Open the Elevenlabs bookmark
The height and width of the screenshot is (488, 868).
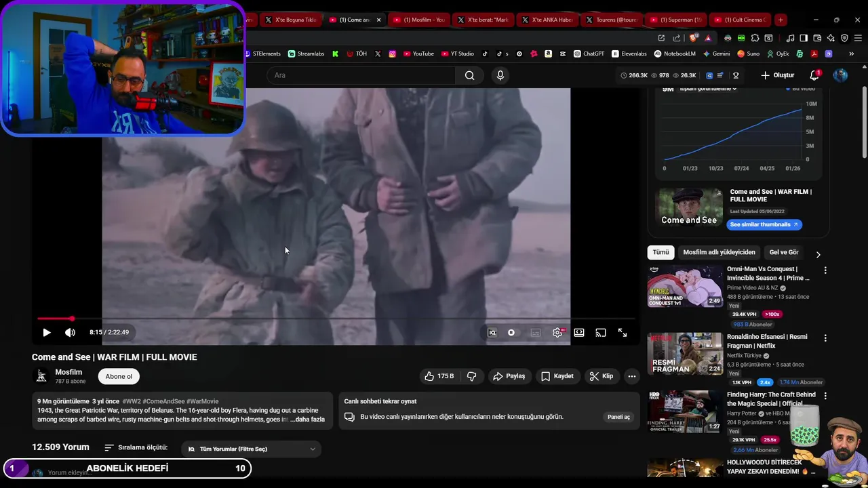(x=629, y=54)
